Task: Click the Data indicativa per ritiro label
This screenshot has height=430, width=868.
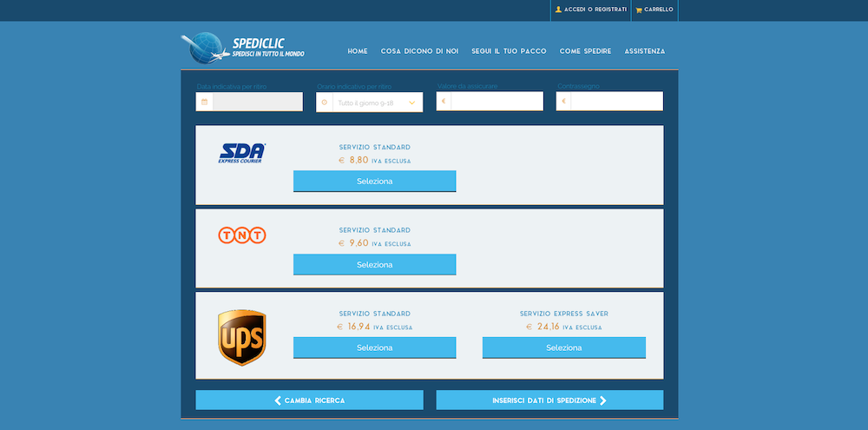Action: 232,87
